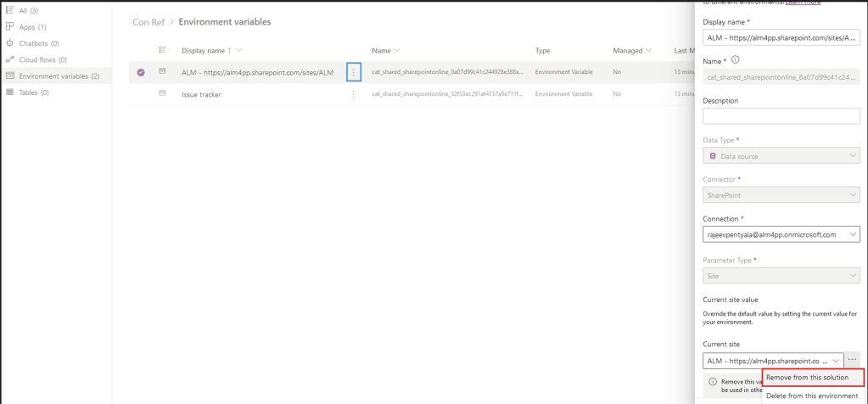Open the Learn more link
Screen dimensions: 868x404
(806, 3)
